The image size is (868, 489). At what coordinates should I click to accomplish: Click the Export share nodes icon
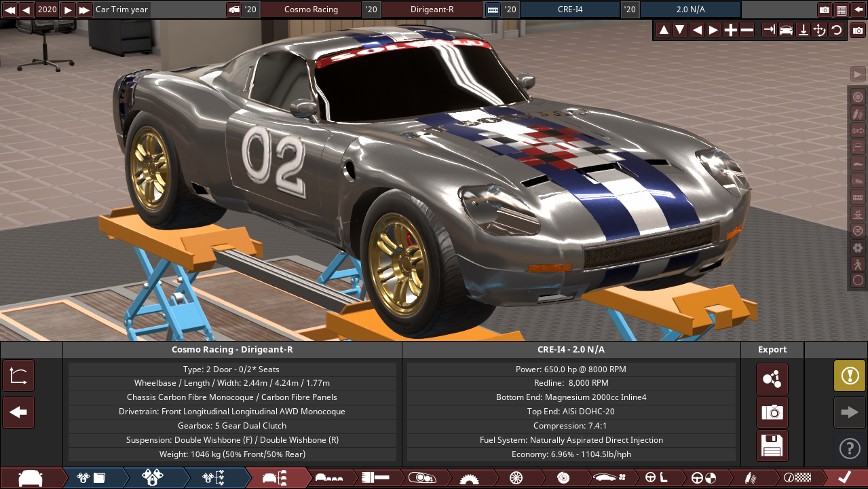(x=772, y=379)
